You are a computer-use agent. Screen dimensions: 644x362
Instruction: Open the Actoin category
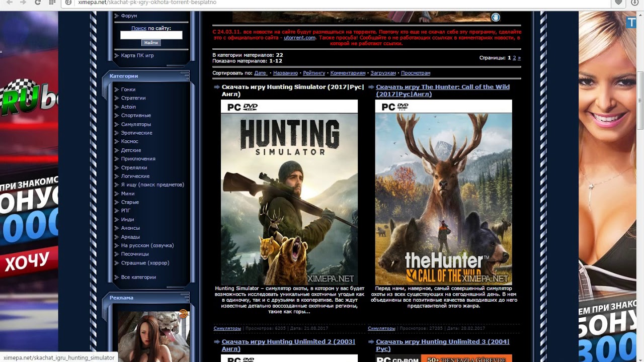point(128,107)
